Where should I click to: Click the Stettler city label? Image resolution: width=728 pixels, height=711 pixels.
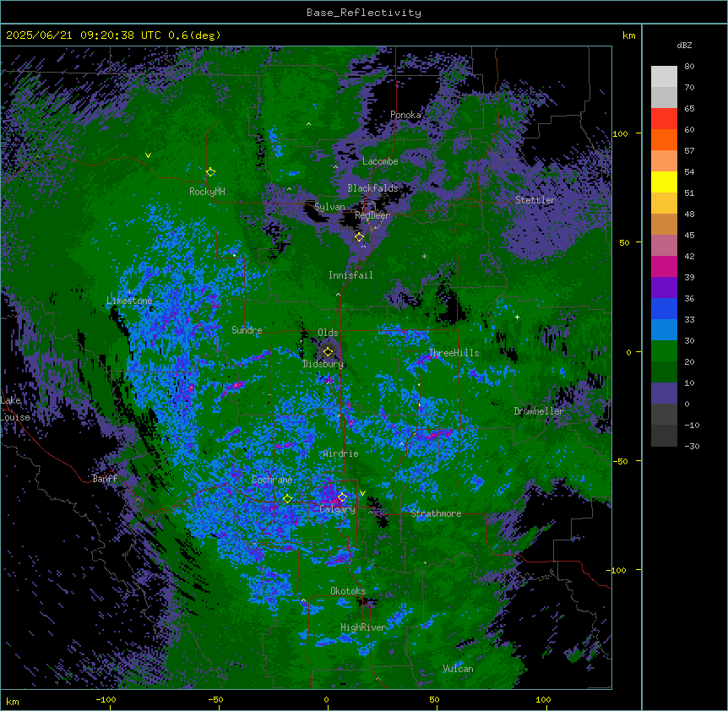[x=535, y=200]
